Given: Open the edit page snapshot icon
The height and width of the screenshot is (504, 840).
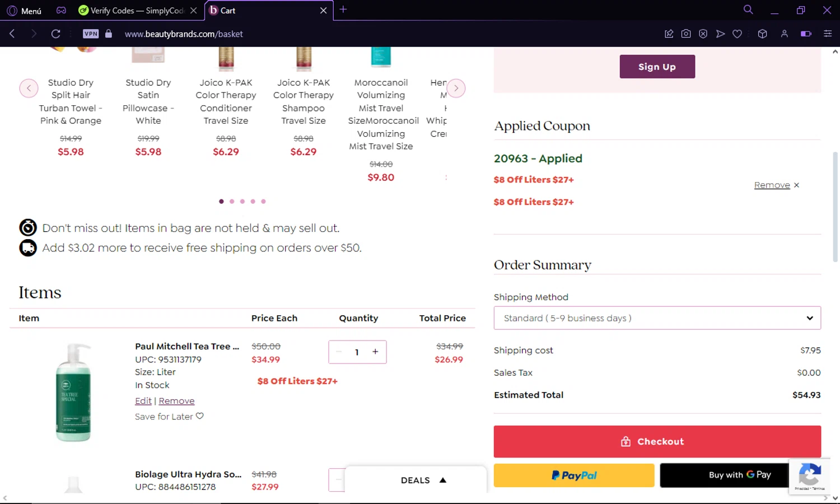Looking at the screenshot, I should [669, 34].
